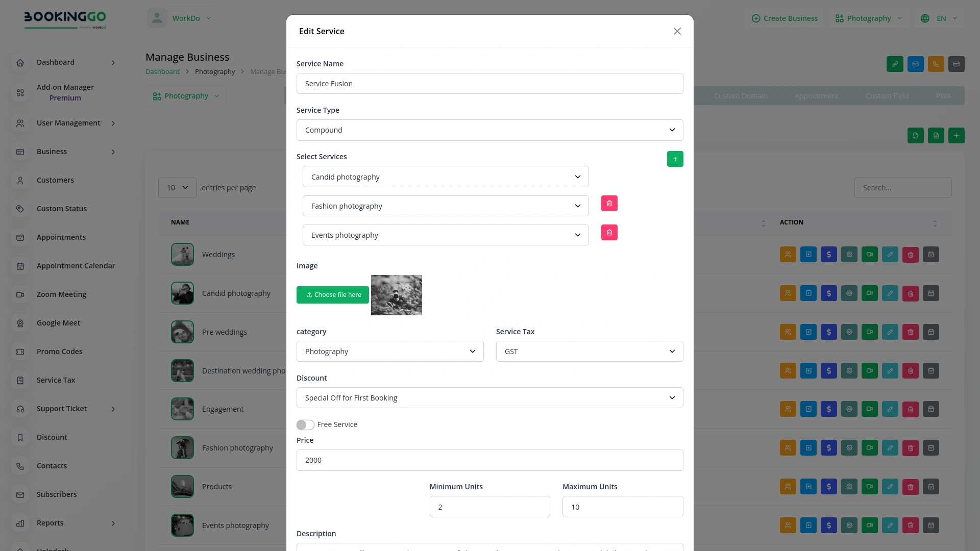Switch to the Custom Domain tab
The height and width of the screenshot is (551, 980).
741,95
